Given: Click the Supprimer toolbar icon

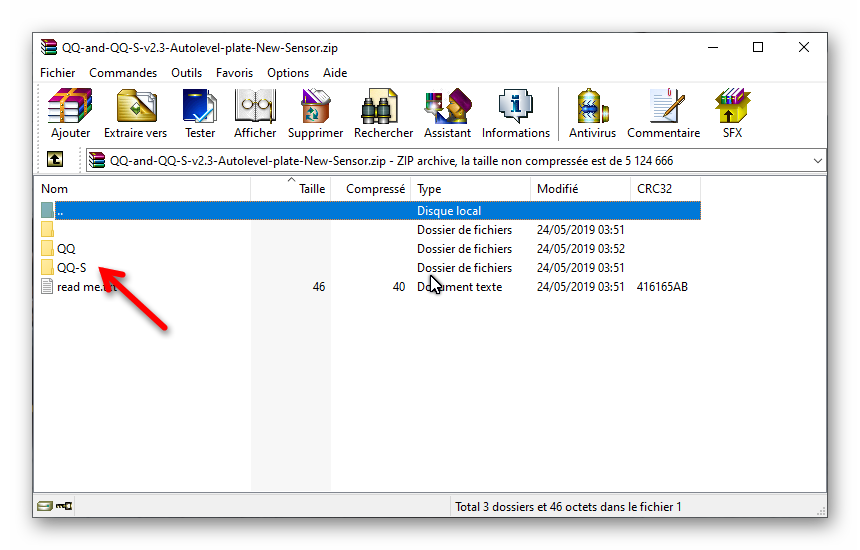Looking at the screenshot, I should tap(315, 113).
